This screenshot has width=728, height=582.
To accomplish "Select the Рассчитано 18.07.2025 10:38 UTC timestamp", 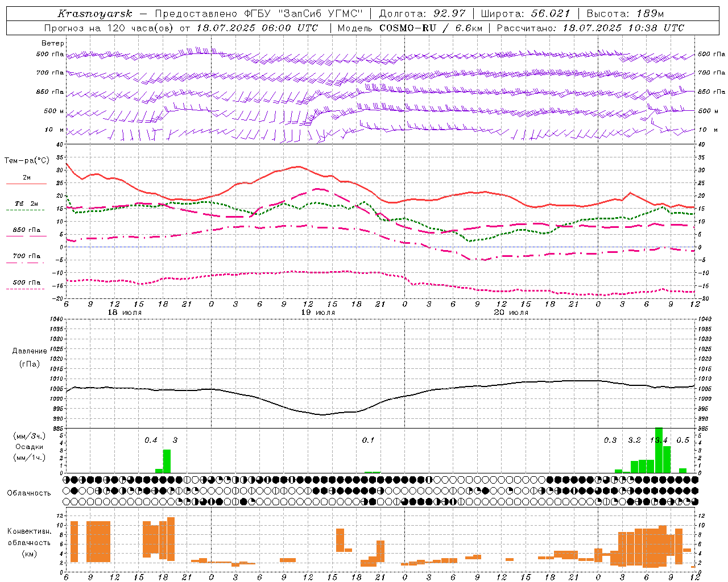I will coord(590,28).
